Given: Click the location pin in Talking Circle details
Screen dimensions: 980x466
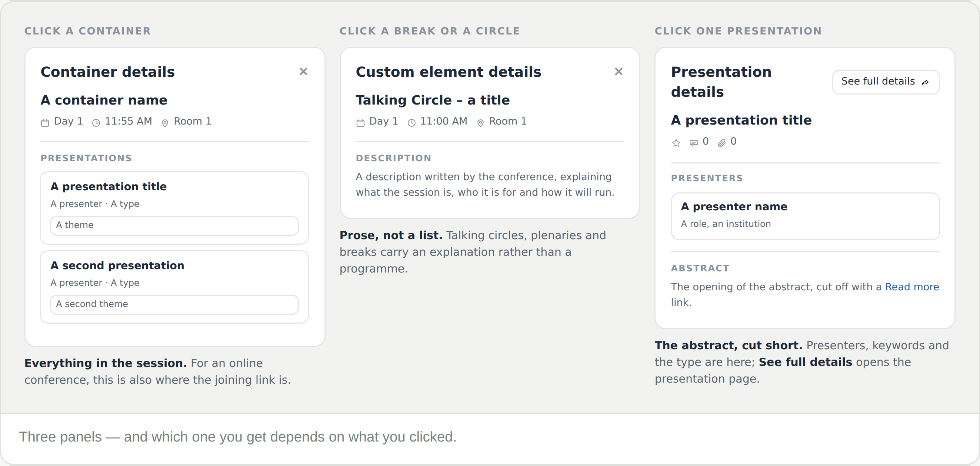Looking at the screenshot, I should [x=480, y=123].
